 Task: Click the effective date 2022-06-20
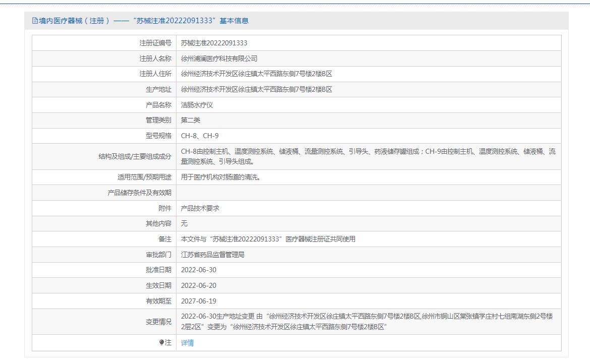point(199,285)
